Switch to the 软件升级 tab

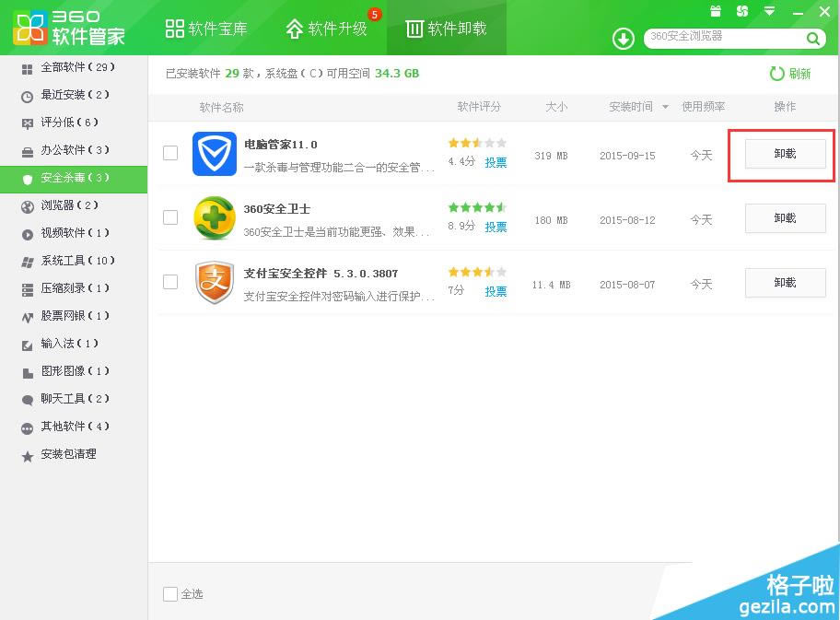pos(327,29)
